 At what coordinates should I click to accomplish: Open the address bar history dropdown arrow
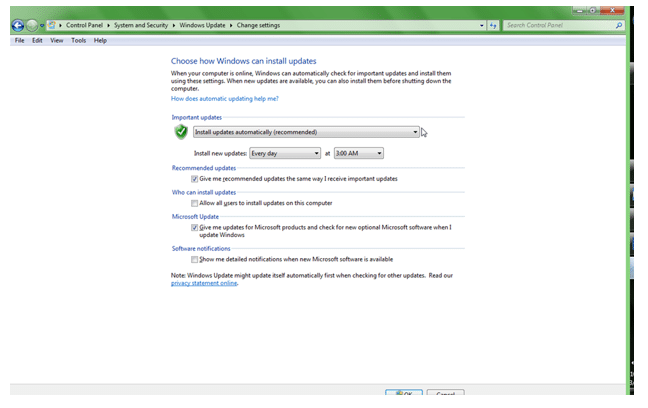[481, 26]
